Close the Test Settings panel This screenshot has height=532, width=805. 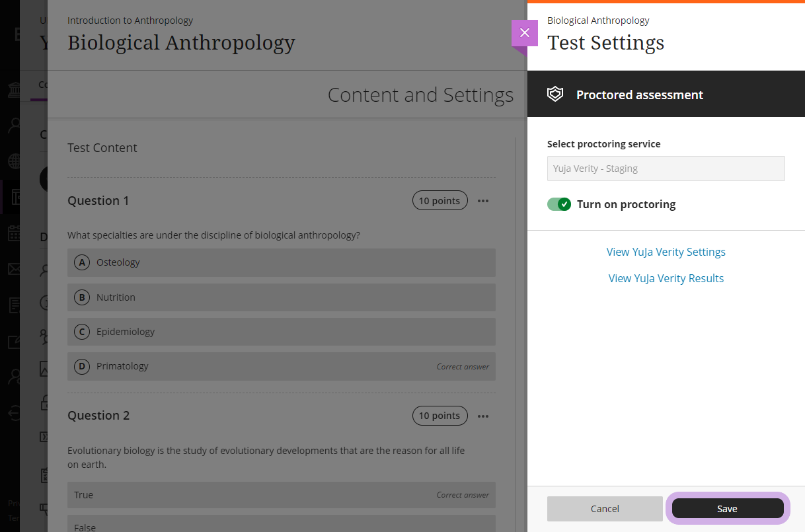(x=525, y=33)
